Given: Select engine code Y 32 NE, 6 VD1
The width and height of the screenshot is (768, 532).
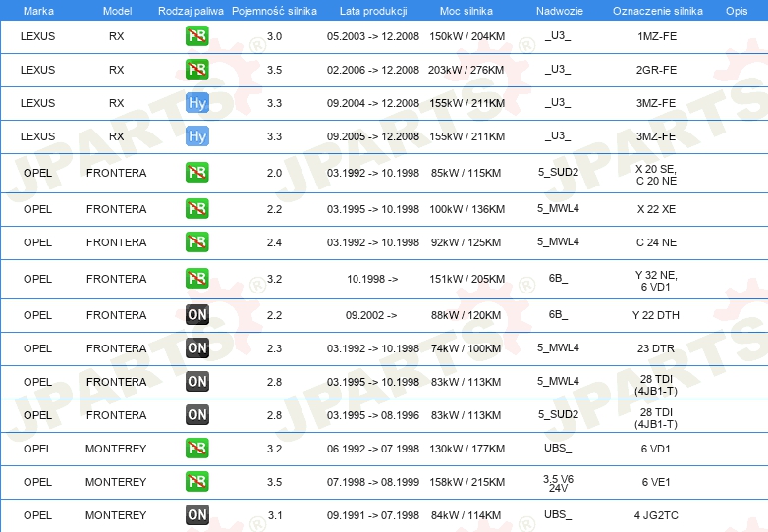Looking at the screenshot, I should (x=656, y=281).
